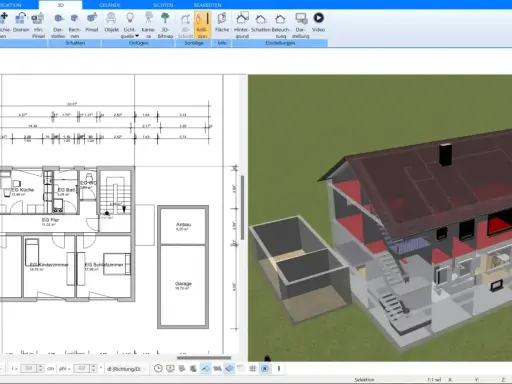Click the icon right of the angle snap
Screen dimensions: 512x384
(217, 368)
